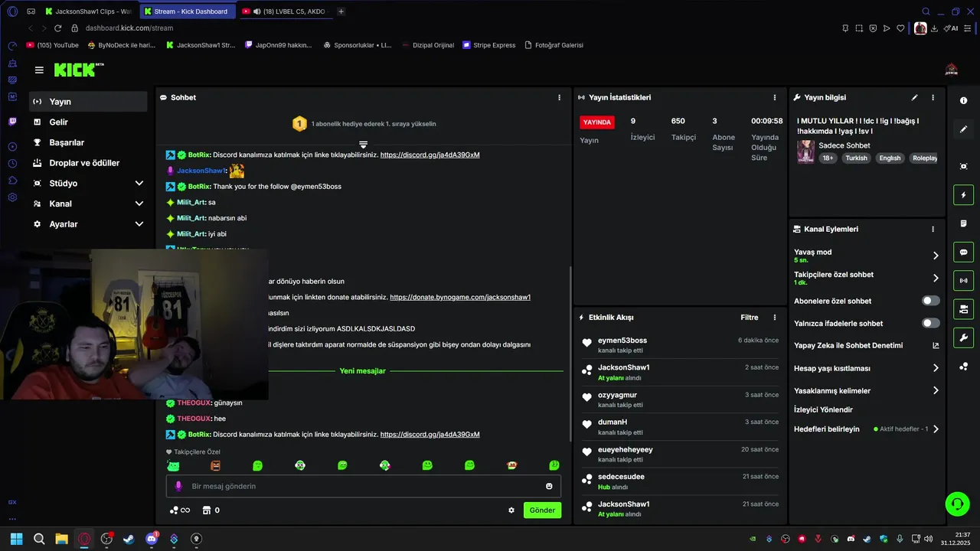Click the KICK beta logo

tap(79, 70)
